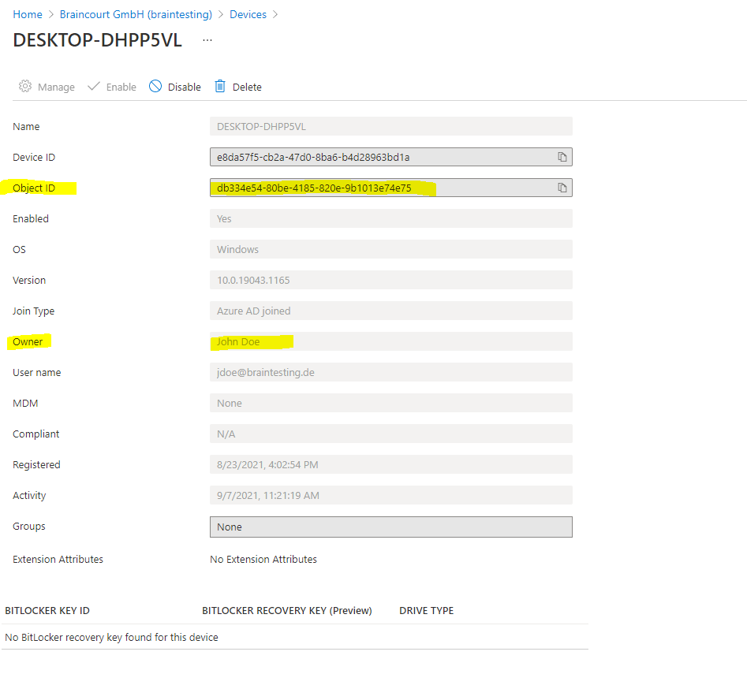The width and height of the screenshot is (747, 700).
Task: Navigate back using the Home breadcrumb
Action: [27, 14]
